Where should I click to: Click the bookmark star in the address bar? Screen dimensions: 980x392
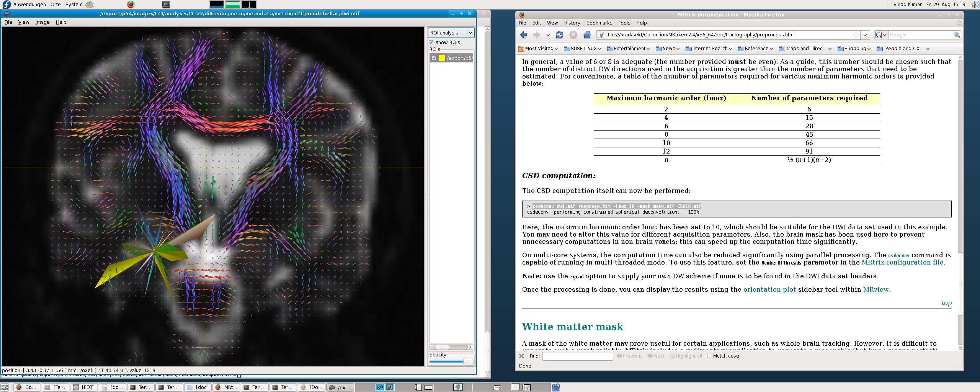coord(856,35)
